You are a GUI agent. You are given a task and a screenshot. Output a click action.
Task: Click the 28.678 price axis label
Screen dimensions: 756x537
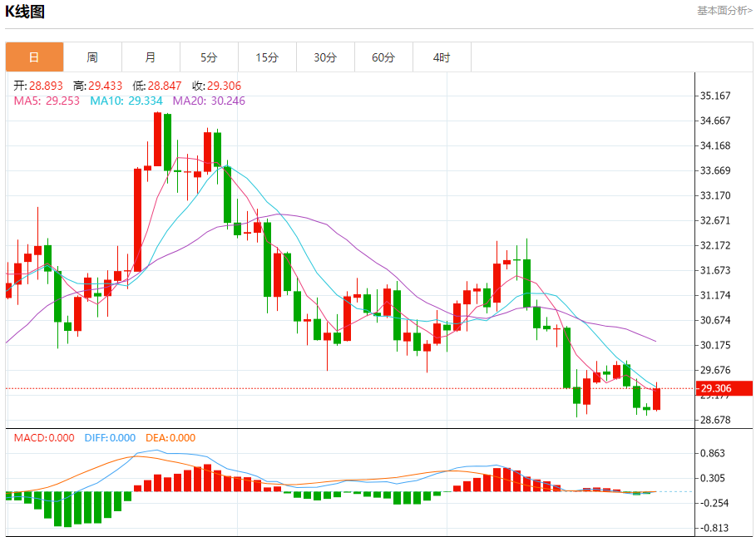(x=715, y=420)
